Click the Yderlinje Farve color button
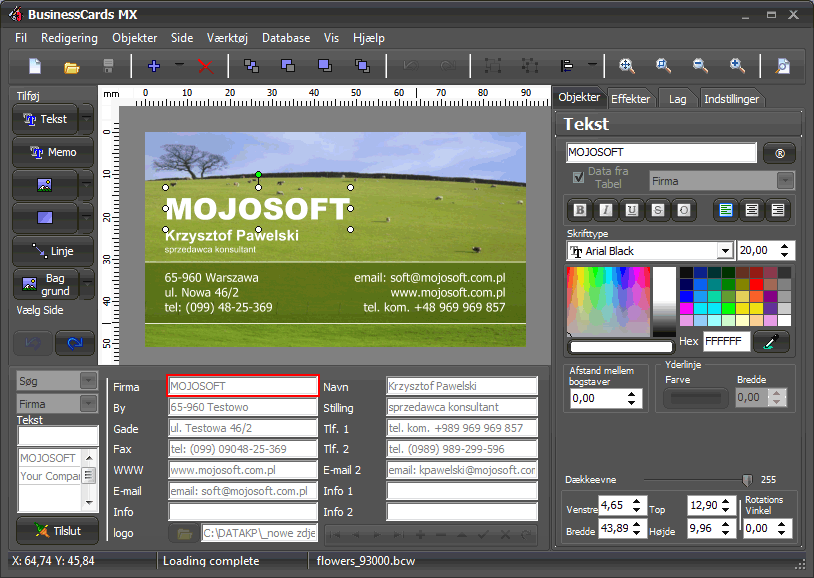Image resolution: width=814 pixels, height=578 pixels. pyautogui.click(x=696, y=398)
